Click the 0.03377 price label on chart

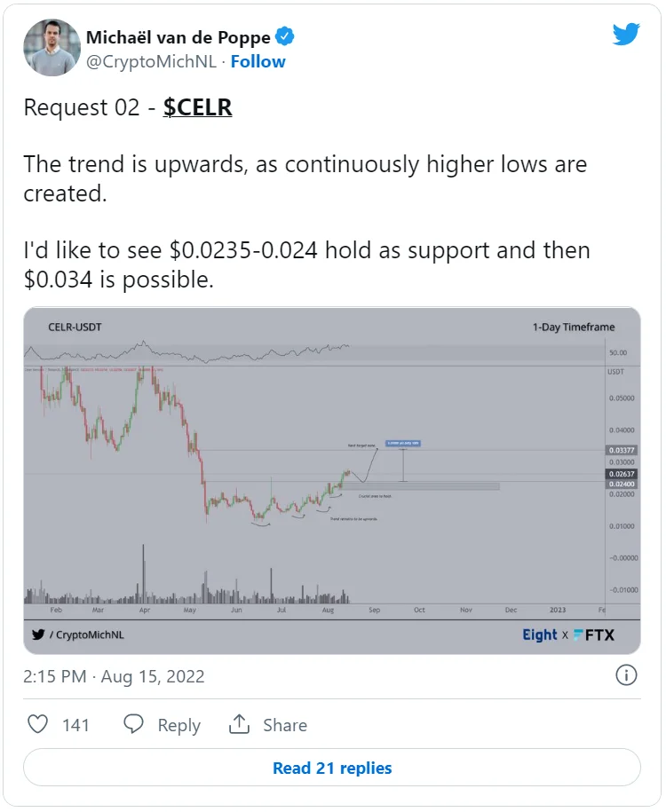click(x=622, y=451)
